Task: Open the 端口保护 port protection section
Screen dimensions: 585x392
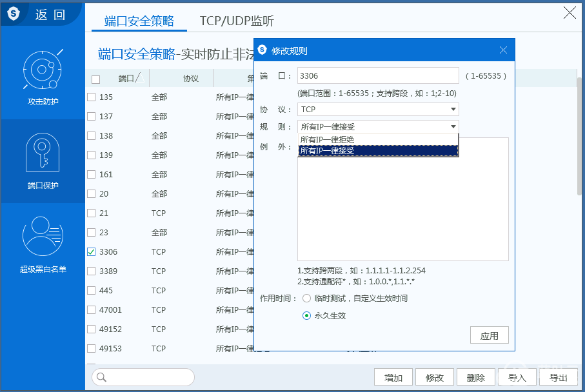Action: [43, 161]
